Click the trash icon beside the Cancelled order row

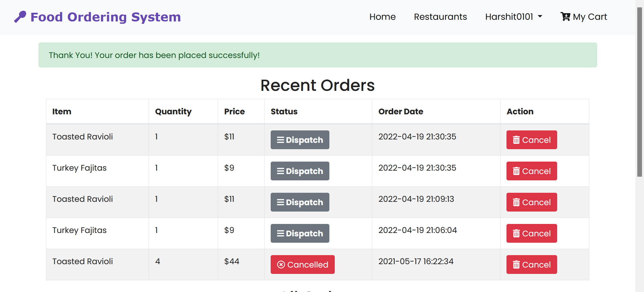click(x=516, y=265)
